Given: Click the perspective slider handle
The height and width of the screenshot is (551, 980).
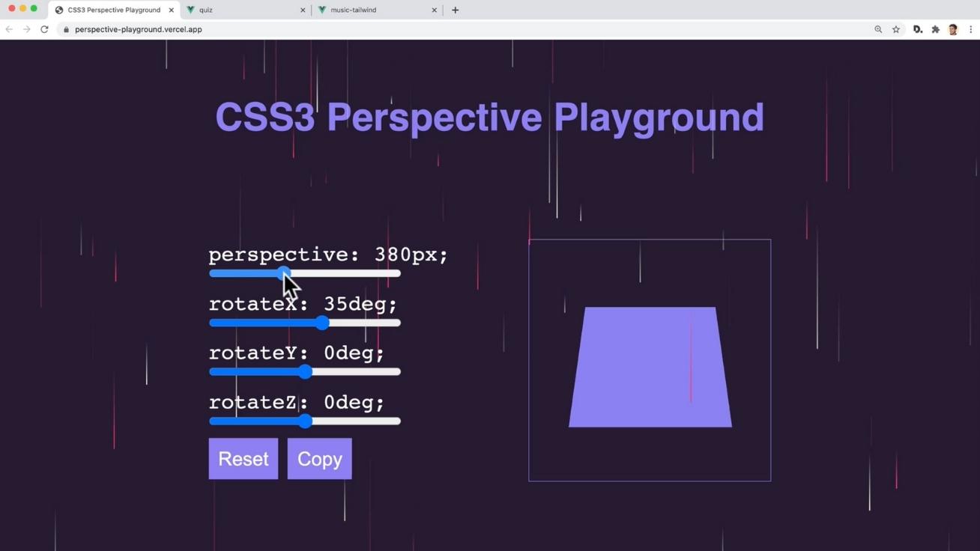Looking at the screenshot, I should pos(285,273).
